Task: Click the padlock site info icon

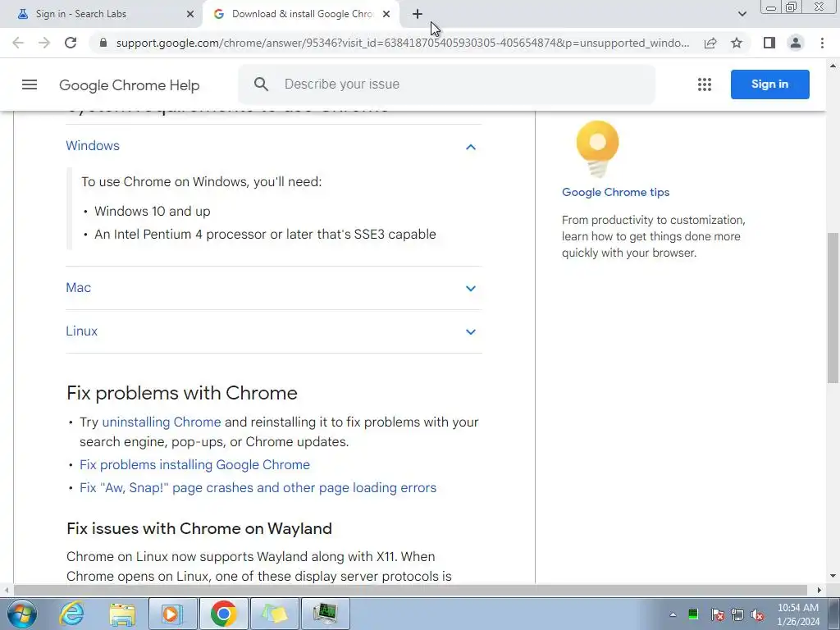Action: point(103,43)
